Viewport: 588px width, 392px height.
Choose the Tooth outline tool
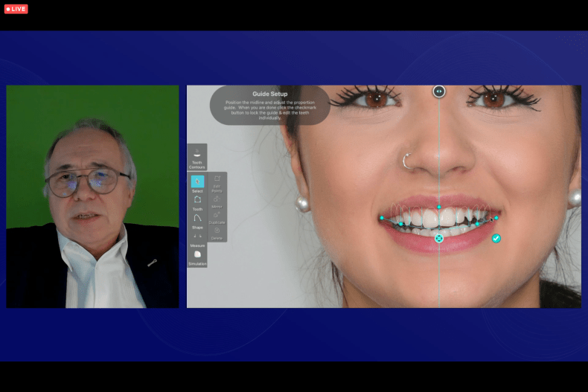point(197,203)
